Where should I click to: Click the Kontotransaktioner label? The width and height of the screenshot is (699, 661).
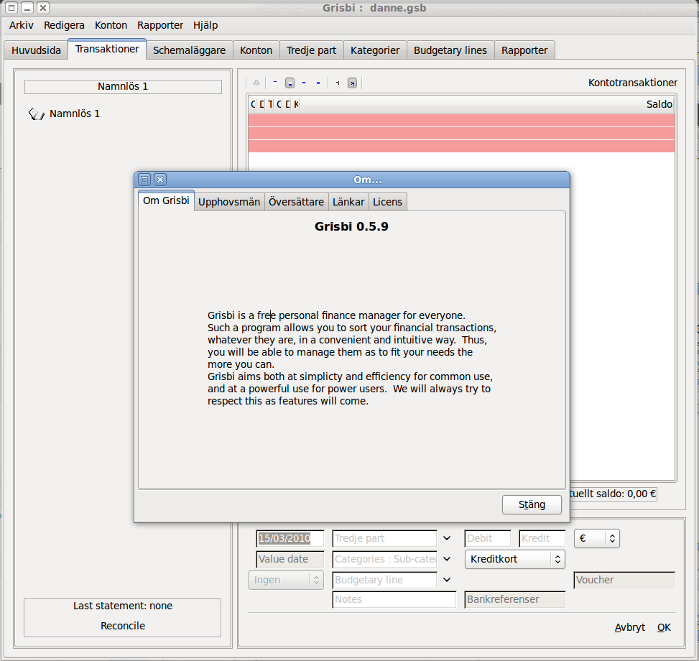coord(633,82)
